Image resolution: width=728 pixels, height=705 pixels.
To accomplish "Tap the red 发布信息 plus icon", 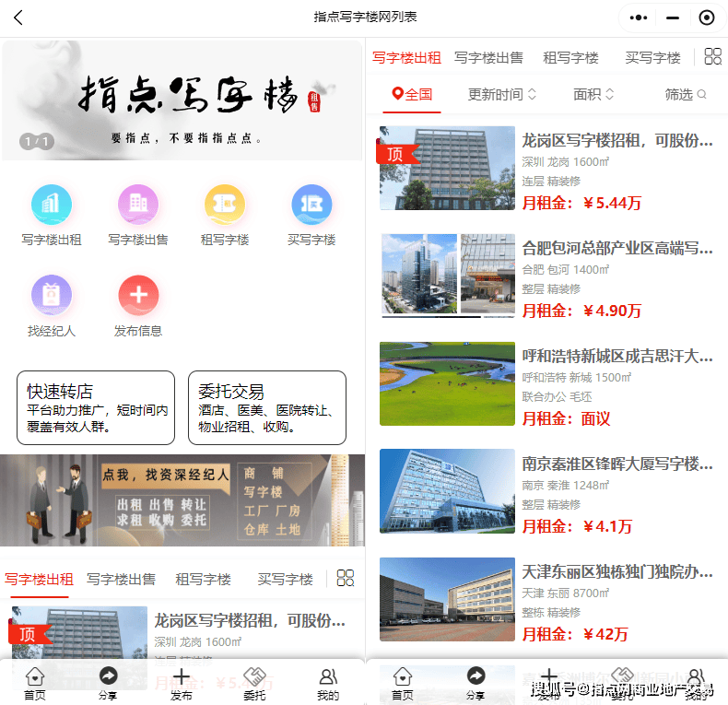I will (x=138, y=296).
